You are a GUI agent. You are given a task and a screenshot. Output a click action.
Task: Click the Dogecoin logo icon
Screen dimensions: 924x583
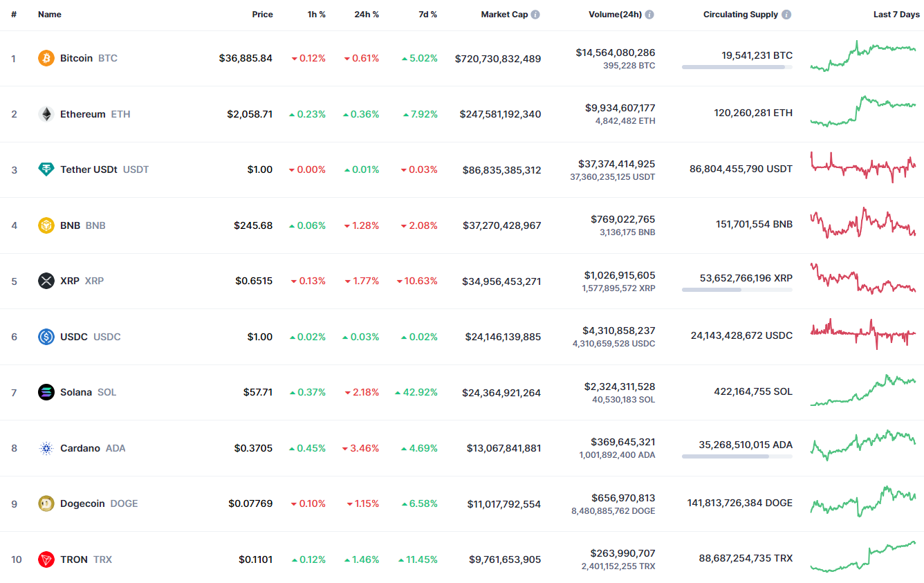click(x=46, y=503)
